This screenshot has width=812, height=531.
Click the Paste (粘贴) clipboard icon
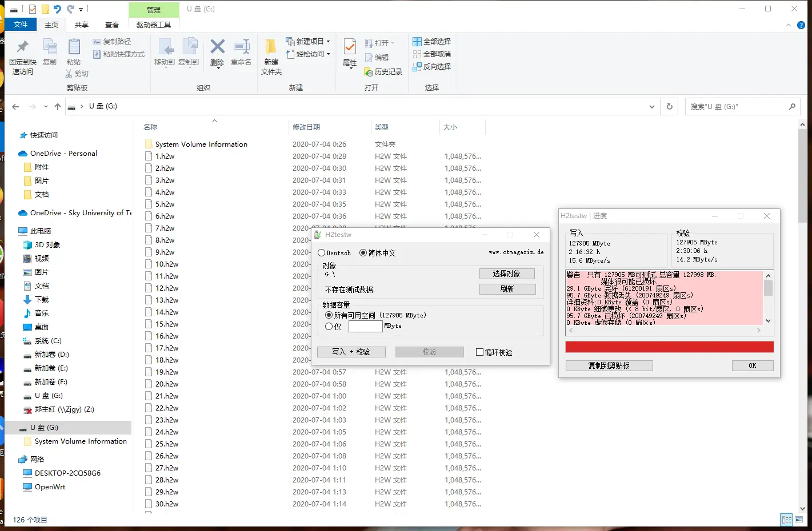[74, 48]
